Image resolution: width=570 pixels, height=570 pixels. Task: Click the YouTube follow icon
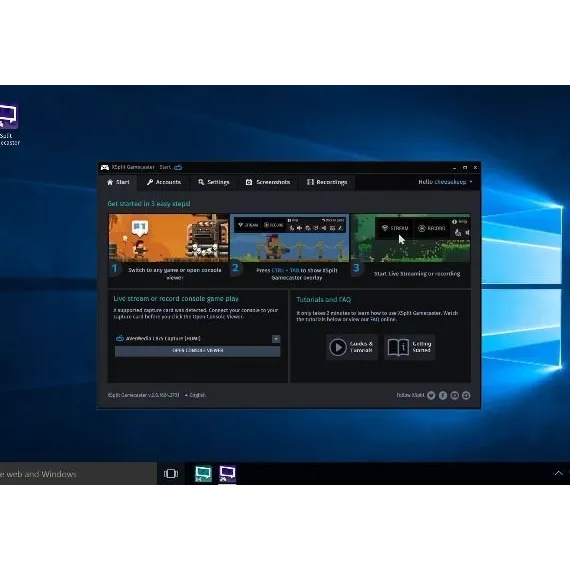tap(454, 396)
